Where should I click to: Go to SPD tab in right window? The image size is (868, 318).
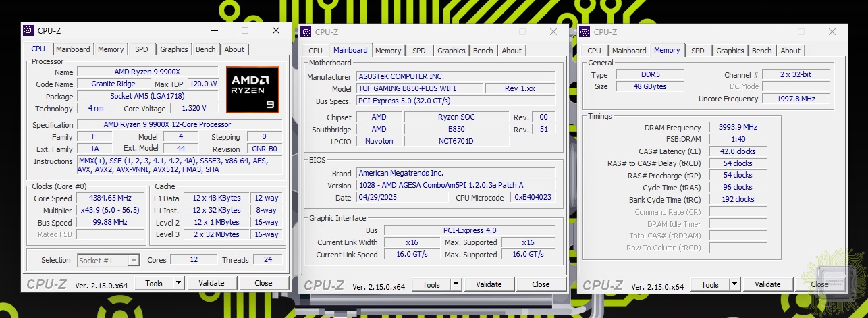point(698,51)
